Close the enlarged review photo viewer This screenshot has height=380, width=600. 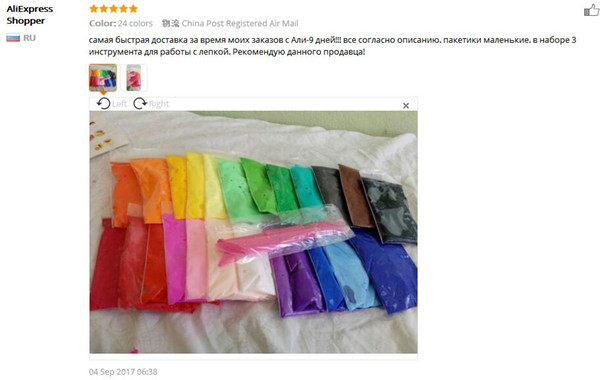point(406,105)
